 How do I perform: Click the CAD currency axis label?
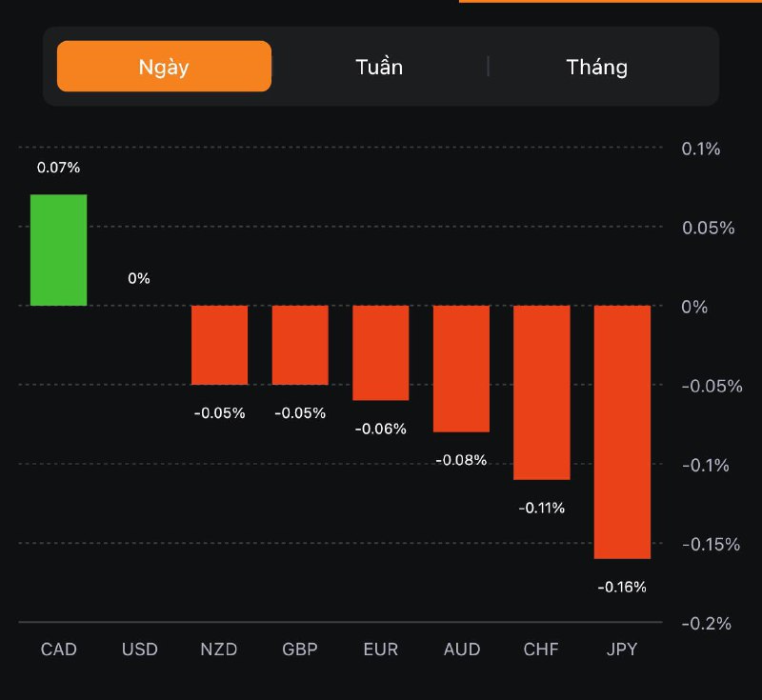coord(58,650)
